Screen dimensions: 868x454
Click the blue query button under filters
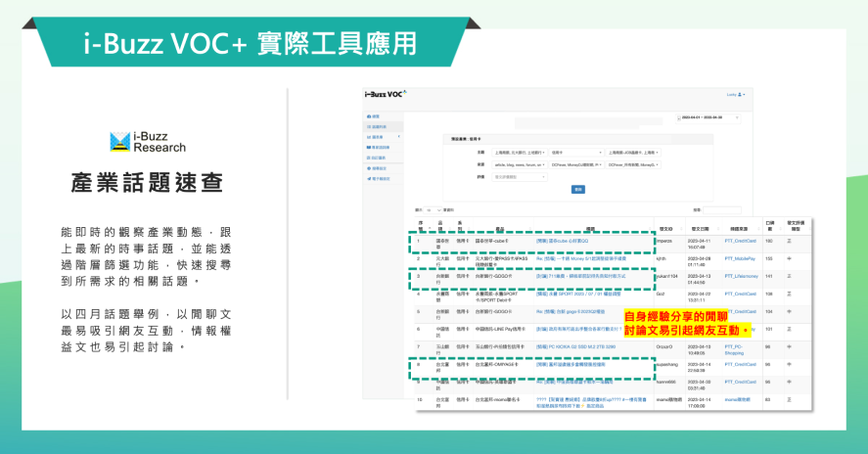[x=578, y=190]
